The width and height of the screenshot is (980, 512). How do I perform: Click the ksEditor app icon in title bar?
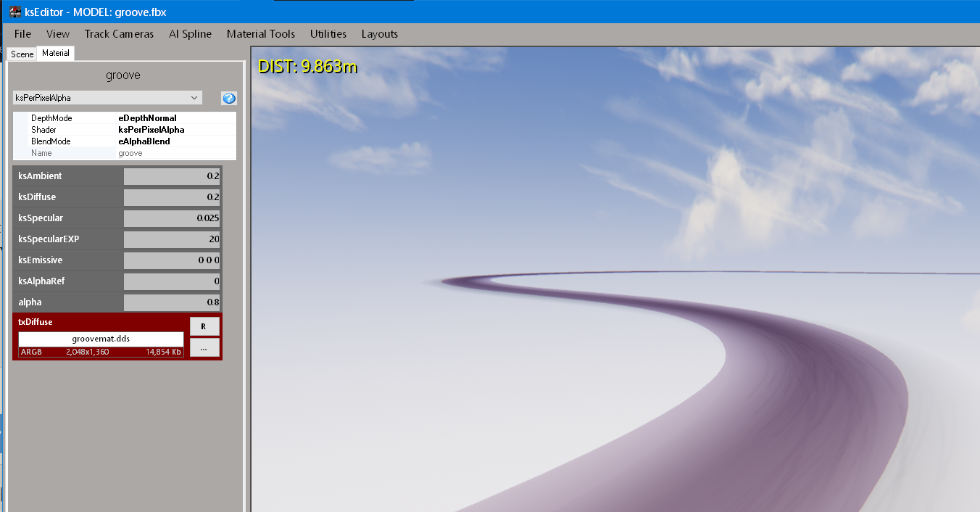tap(14, 12)
